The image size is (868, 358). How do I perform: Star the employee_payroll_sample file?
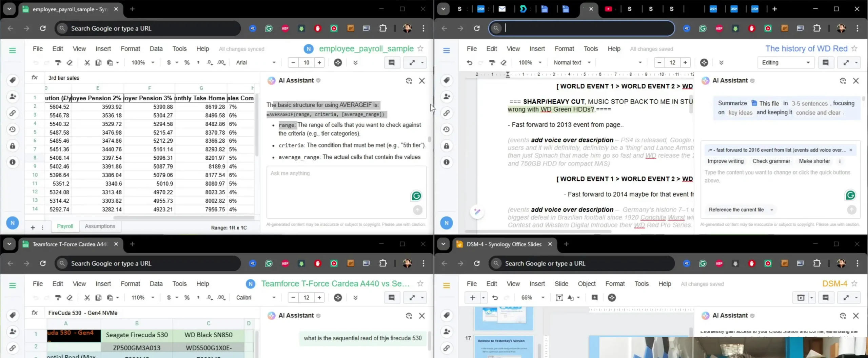(420, 48)
